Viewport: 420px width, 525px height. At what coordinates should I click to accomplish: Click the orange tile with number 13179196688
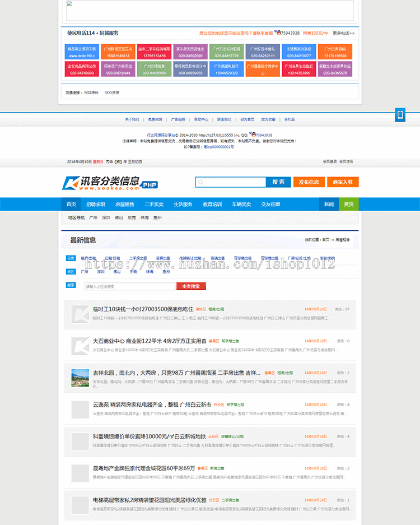point(335,52)
